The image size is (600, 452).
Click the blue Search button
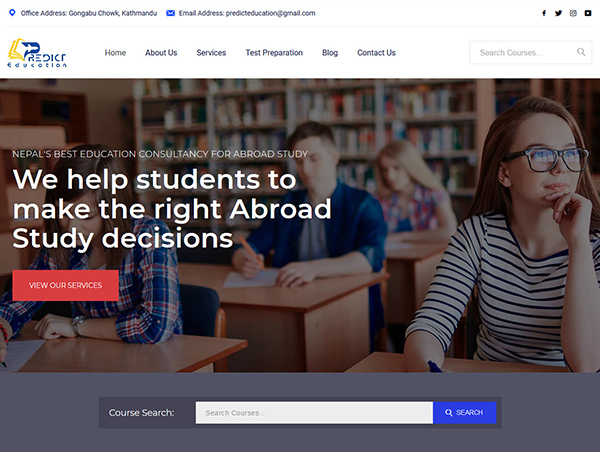(x=465, y=413)
